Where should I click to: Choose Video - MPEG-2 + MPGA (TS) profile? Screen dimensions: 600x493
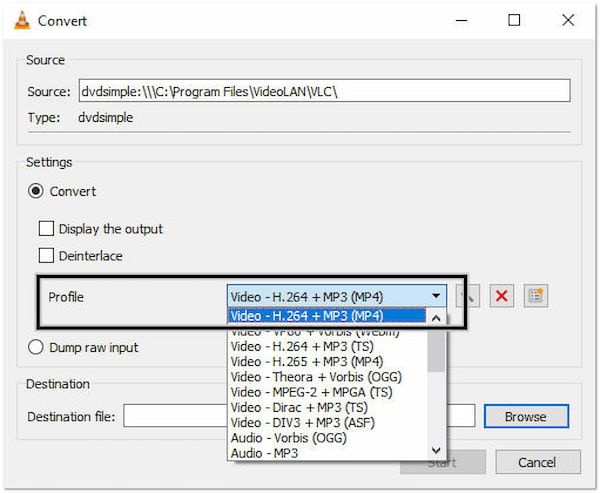tap(327, 392)
